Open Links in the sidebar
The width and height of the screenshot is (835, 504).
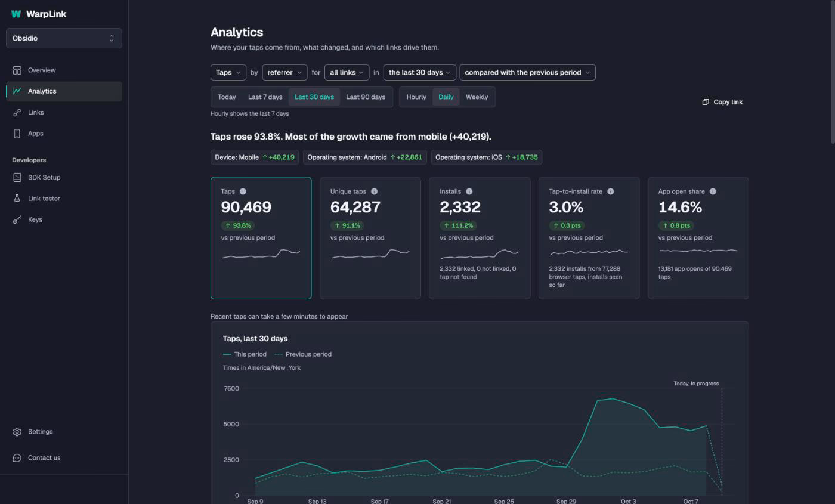pyautogui.click(x=64, y=112)
